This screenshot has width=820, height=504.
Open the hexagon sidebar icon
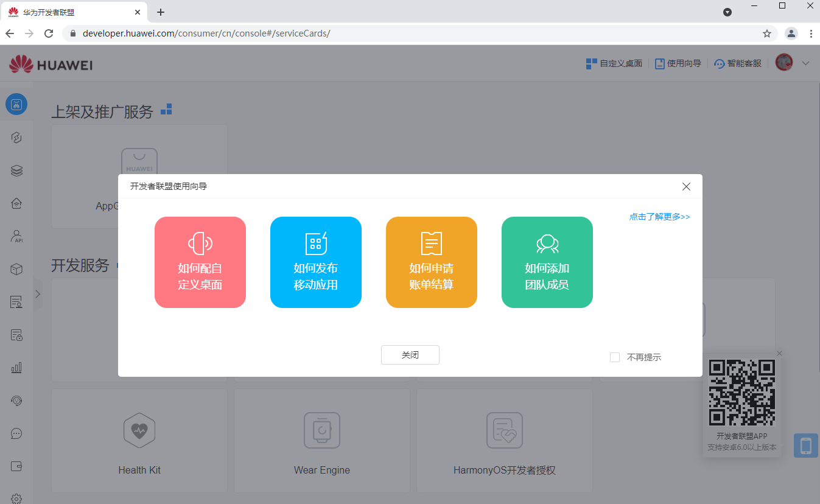[x=16, y=138]
